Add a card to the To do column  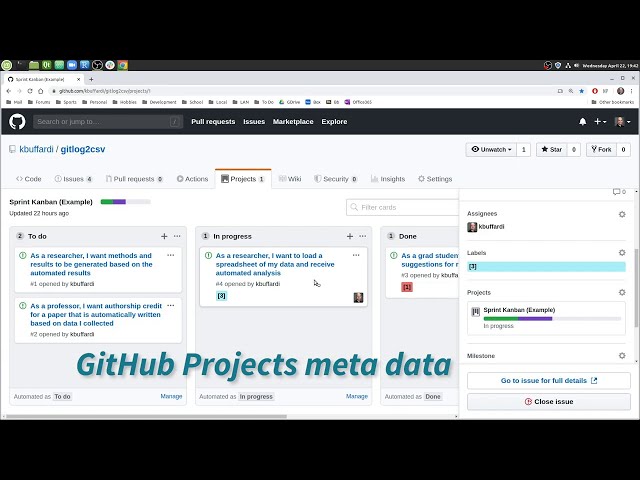pyautogui.click(x=164, y=236)
